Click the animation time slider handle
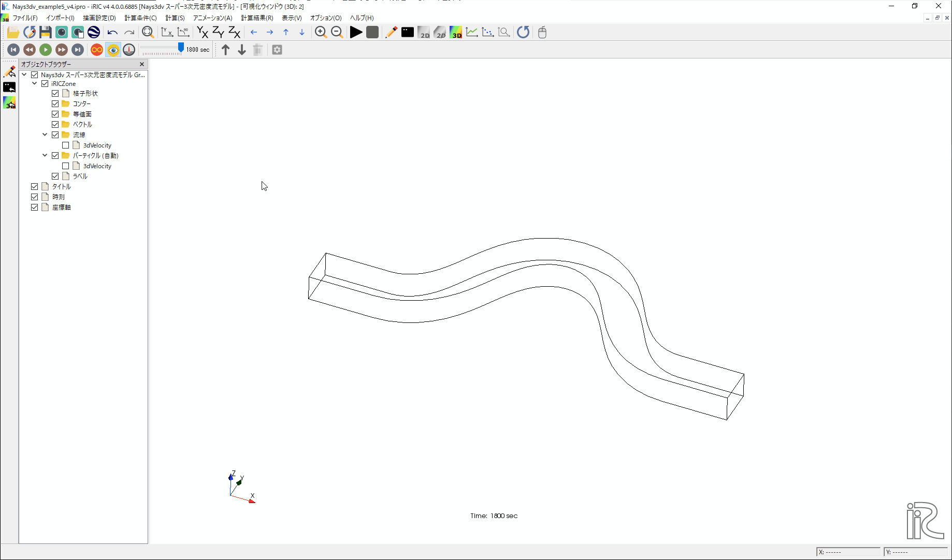The width and height of the screenshot is (952, 560). pyautogui.click(x=181, y=48)
